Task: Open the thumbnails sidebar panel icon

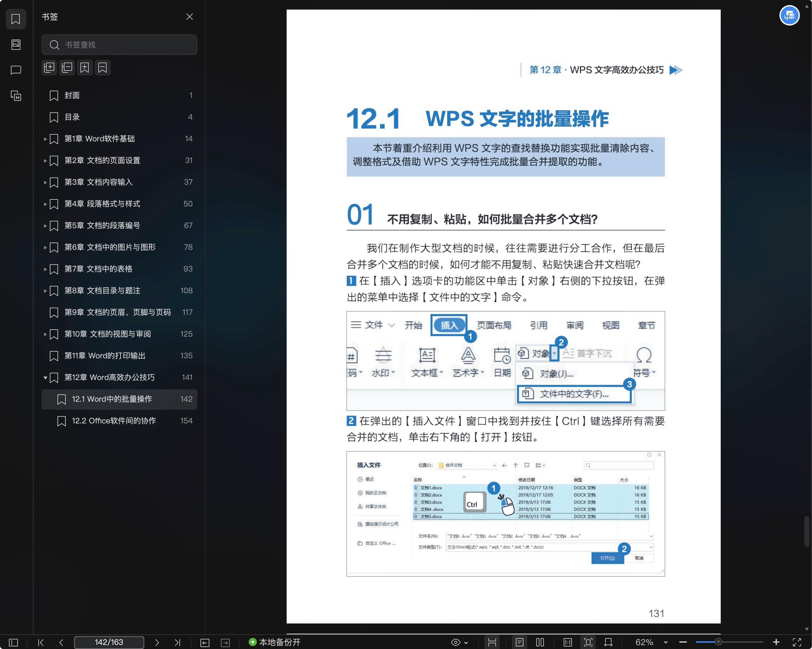Action: 16,44
